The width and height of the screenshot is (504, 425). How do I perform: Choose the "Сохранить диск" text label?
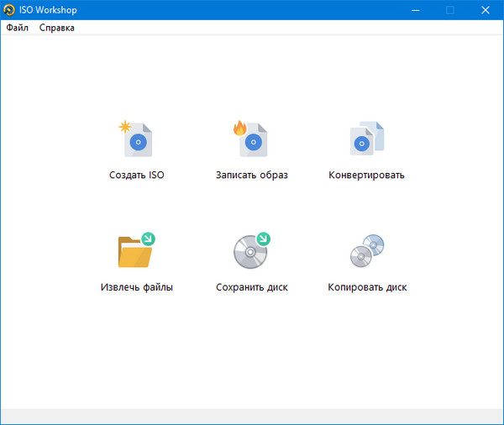pyautogui.click(x=251, y=287)
